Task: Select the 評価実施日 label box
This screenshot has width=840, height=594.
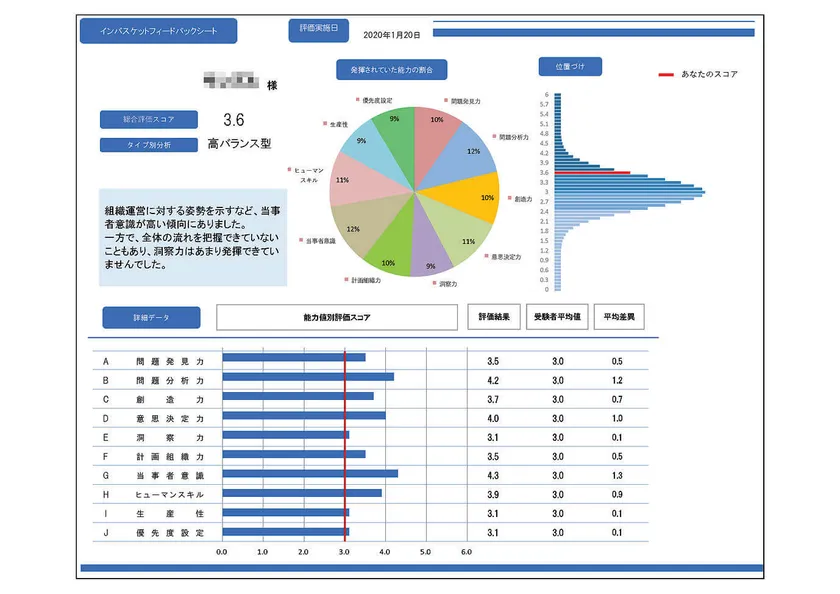Action: (319, 30)
